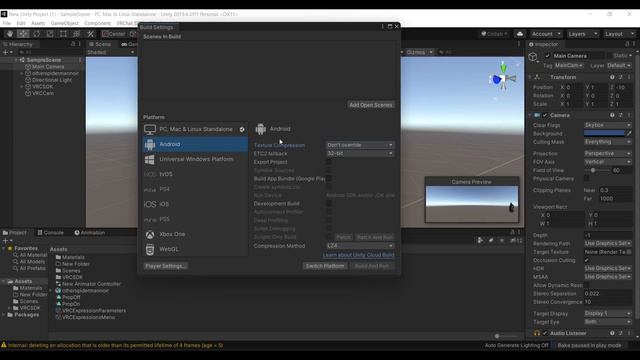
Task: Open Learn about Unity Cloud Build link
Action: pos(358,255)
